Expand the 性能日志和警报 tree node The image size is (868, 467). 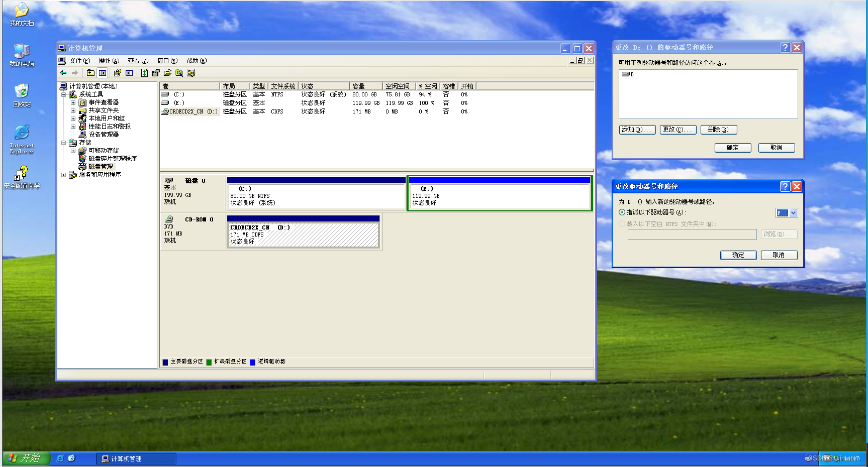coord(73,127)
